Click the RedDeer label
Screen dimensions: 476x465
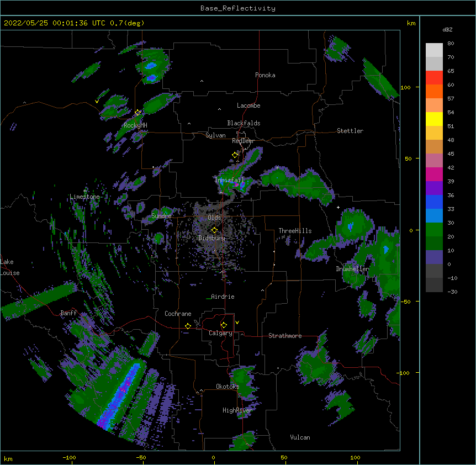(243, 141)
